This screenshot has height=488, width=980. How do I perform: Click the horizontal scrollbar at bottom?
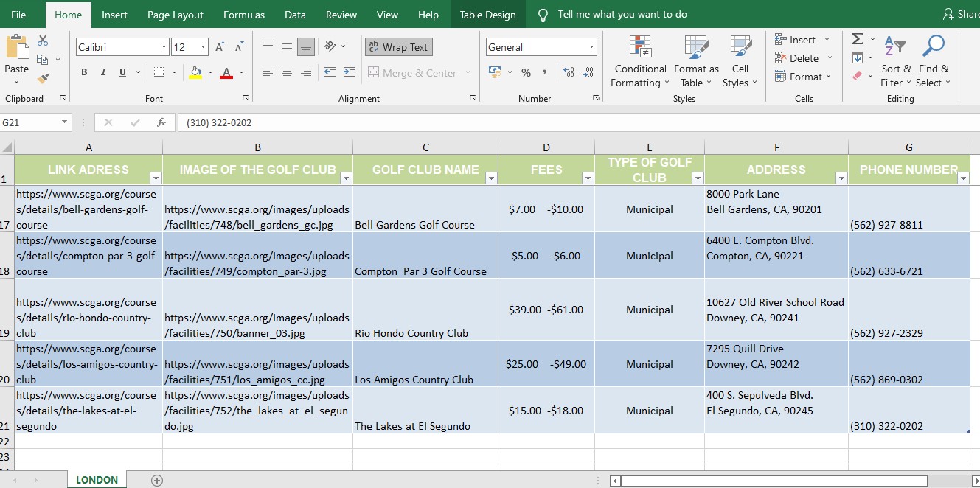pyautogui.click(x=774, y=481)
